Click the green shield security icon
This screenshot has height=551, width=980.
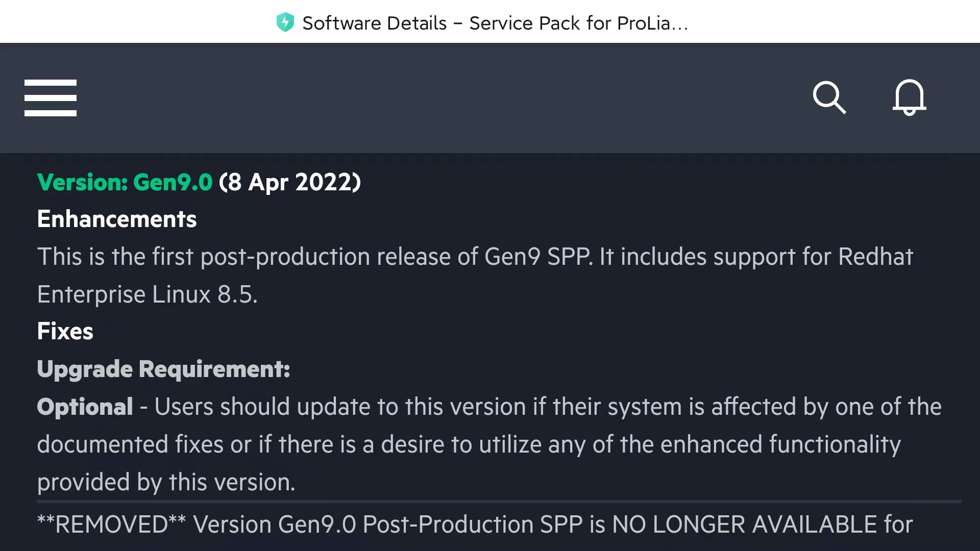(285, 22)
